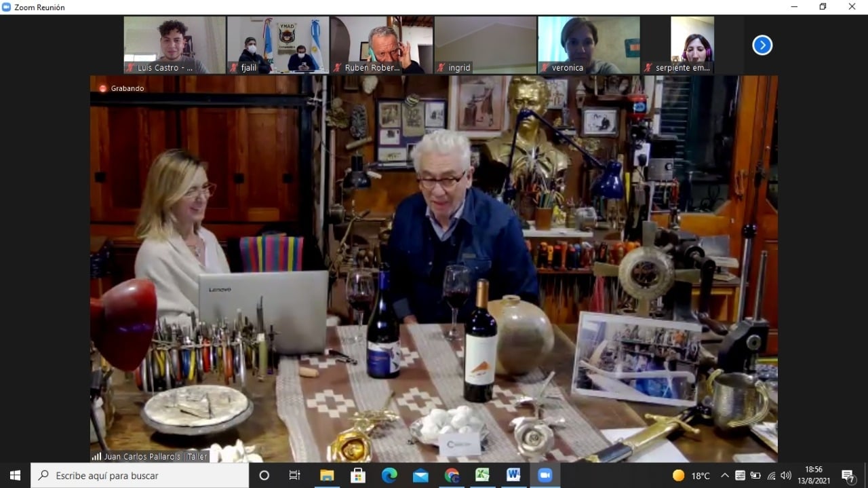Open Microsoft Edge in the taskbar
The image size is (868, 488).
389,475
